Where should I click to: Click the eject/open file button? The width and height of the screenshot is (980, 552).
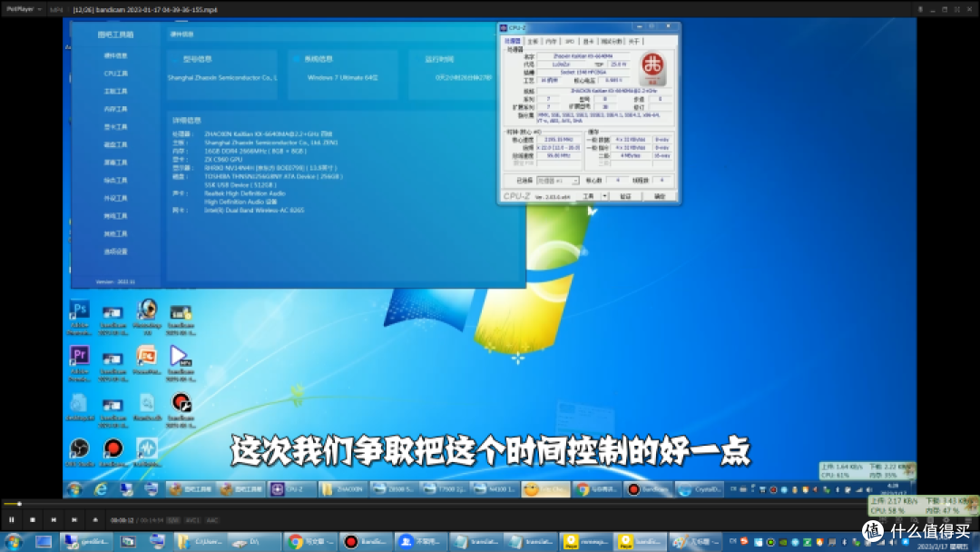click(x=95, y=519)
